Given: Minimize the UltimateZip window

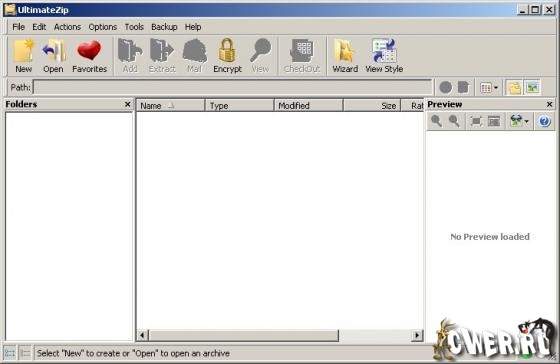Looking at the screenshot, I should 523,10.
